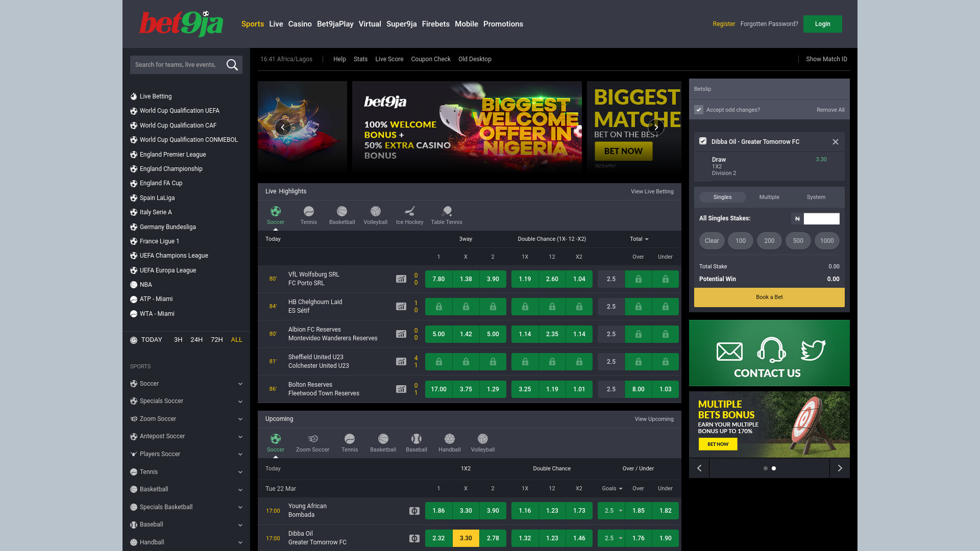Select the 24H time filter
The width and height of the screenshot is (980, 551).
click(197, 340)
